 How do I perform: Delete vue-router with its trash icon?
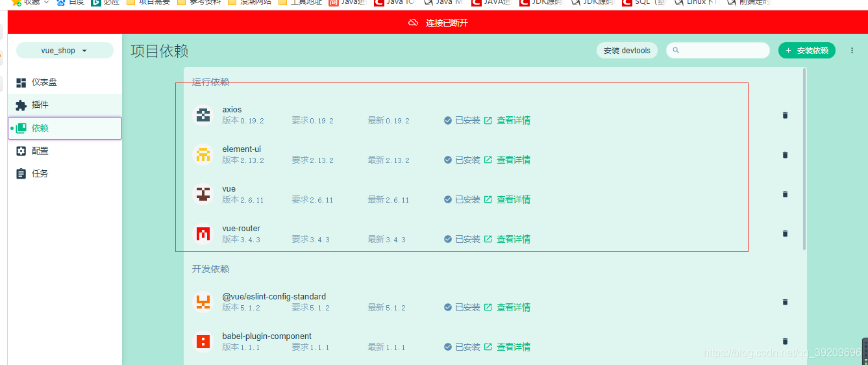[785, 234]
